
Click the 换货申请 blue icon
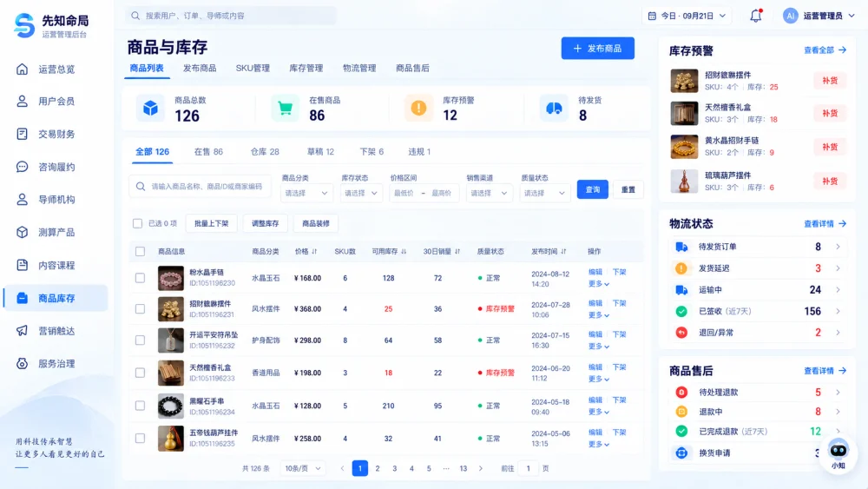pos(681,453)
